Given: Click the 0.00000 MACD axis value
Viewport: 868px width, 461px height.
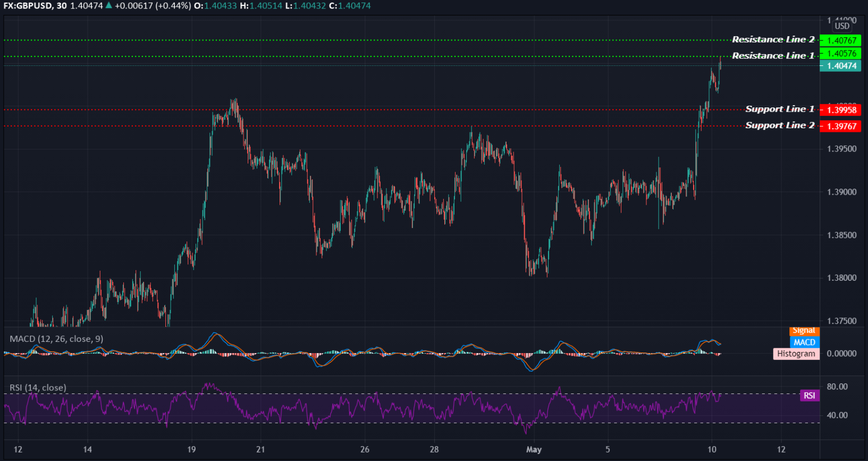Looking at the screenshot, I should coord(842,354).
